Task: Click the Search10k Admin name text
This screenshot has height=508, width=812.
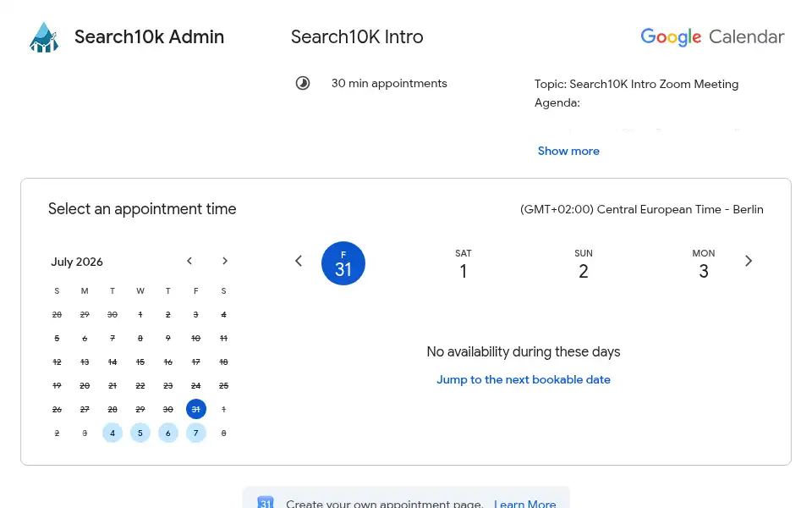Action: [149, 36]
